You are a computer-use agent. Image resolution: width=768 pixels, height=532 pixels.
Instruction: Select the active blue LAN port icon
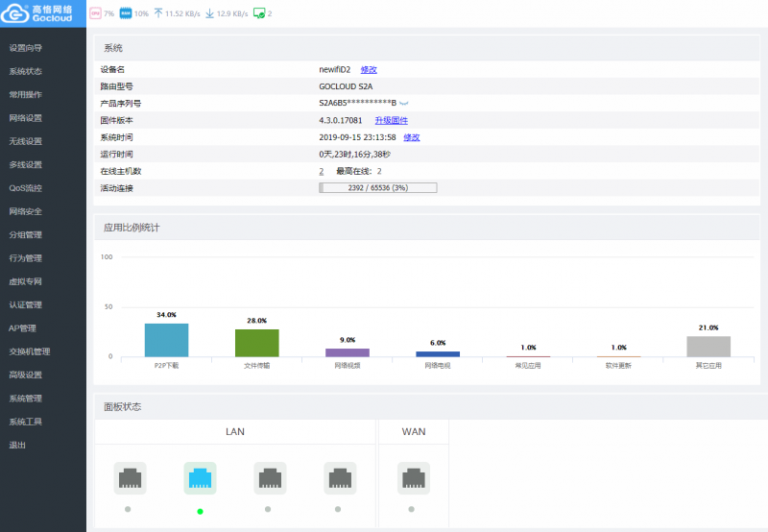coord(200,478)
